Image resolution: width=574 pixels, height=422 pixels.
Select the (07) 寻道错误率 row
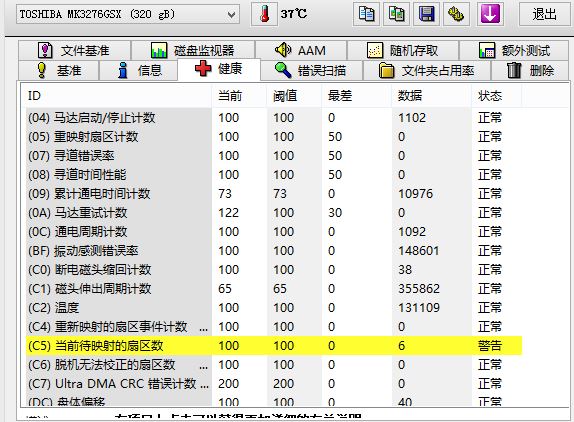click(274, 156)
